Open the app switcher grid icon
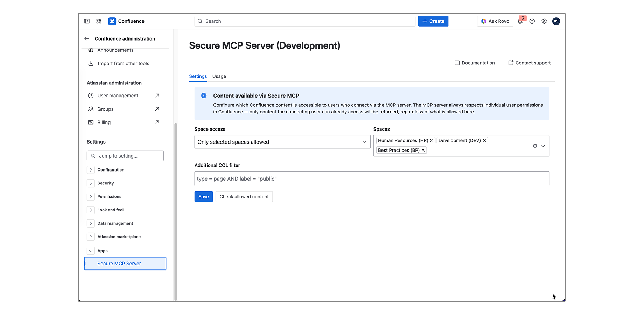644x315 pixels. [x=99, y=21]
